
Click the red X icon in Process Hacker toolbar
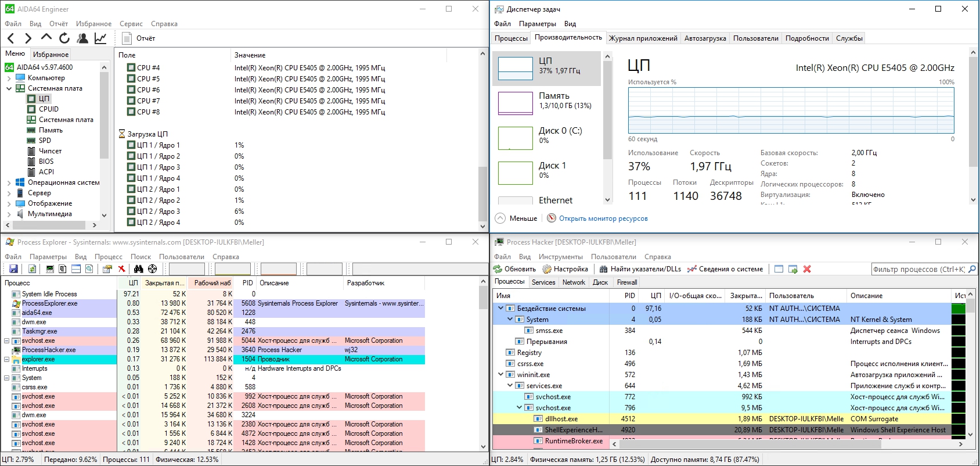tap(807, 269)
